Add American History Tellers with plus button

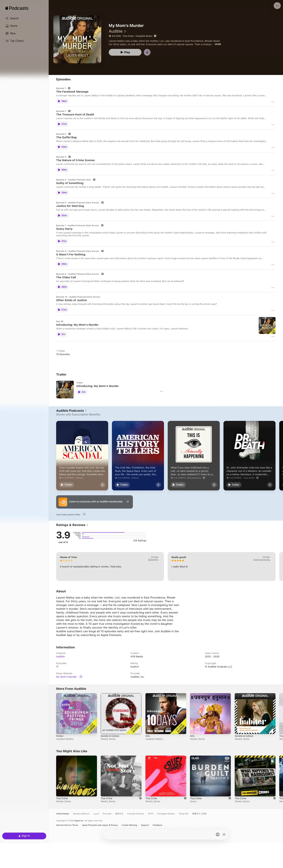(159, 485)
